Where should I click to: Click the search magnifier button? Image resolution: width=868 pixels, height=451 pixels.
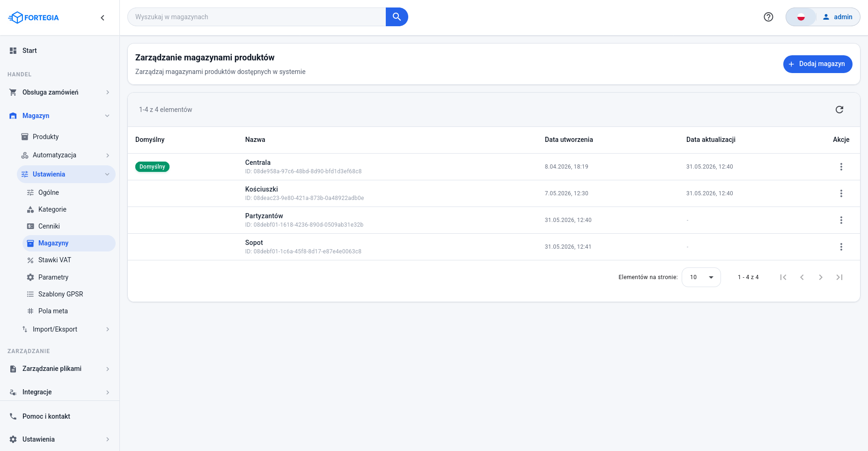[x=397, y=17]
